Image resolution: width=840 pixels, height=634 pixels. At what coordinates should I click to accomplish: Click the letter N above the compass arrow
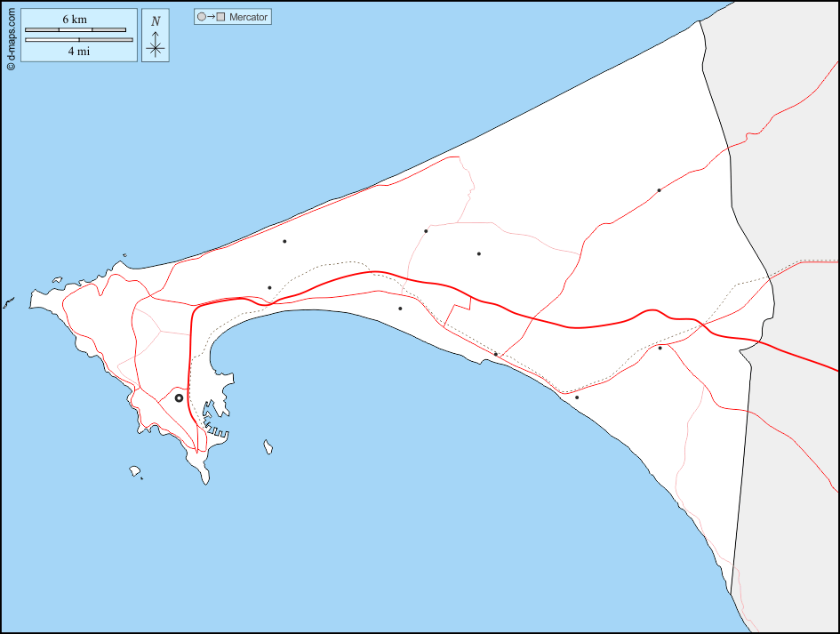click(x=156, y=20)
